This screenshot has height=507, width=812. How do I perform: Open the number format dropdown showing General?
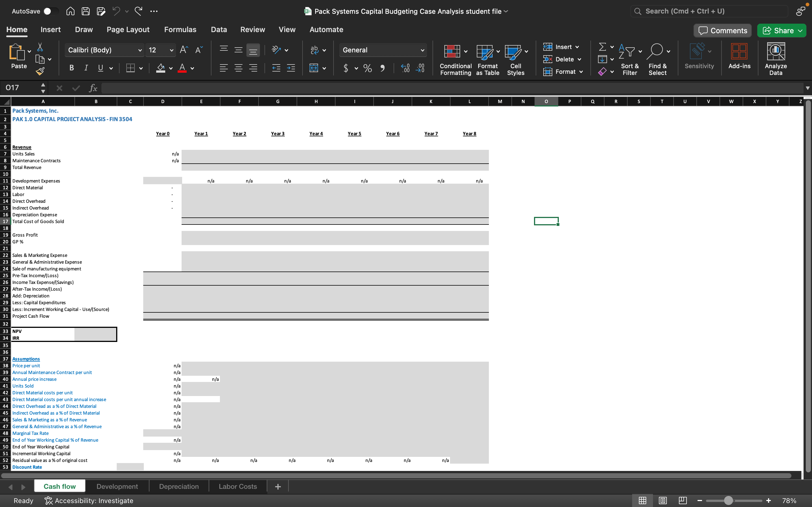pyautogui.click(x=383, y=50)
